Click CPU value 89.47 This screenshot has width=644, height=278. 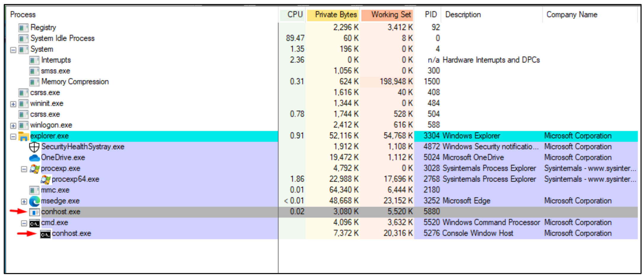(295, 38)
